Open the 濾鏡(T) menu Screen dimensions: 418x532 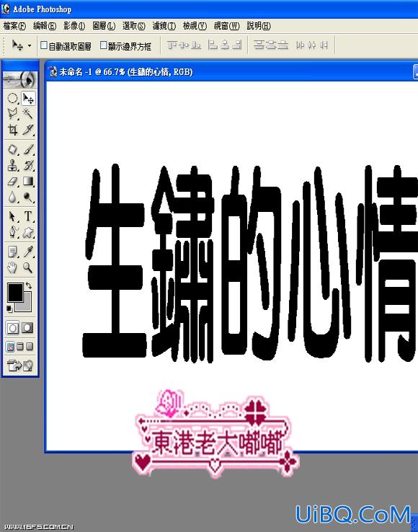(164, 26)
